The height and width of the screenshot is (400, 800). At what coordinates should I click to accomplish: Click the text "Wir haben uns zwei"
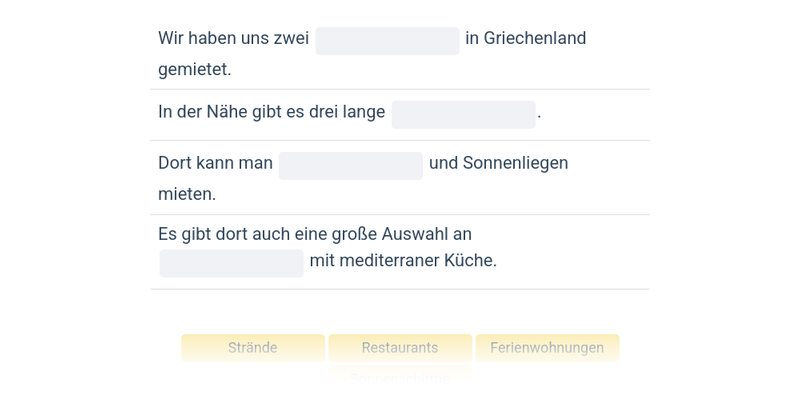click(x=233, y=39)
